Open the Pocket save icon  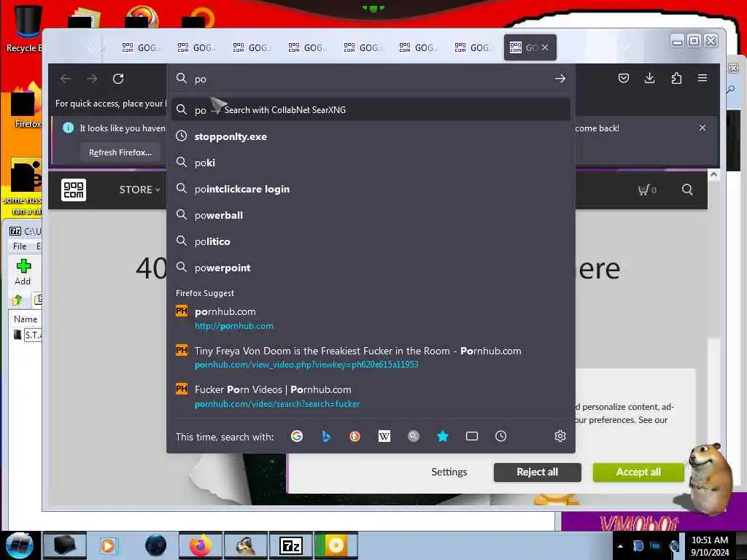pyautogui.click(x=623, y=78)
